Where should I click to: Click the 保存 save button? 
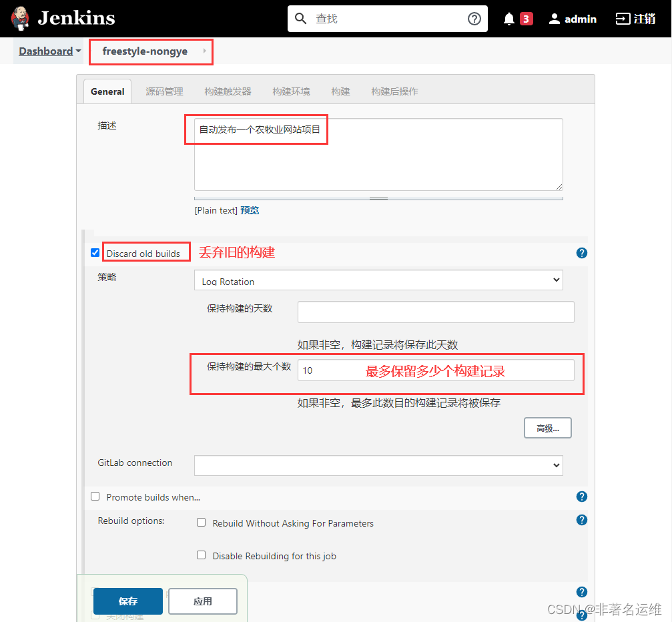(x=127, y=601)
